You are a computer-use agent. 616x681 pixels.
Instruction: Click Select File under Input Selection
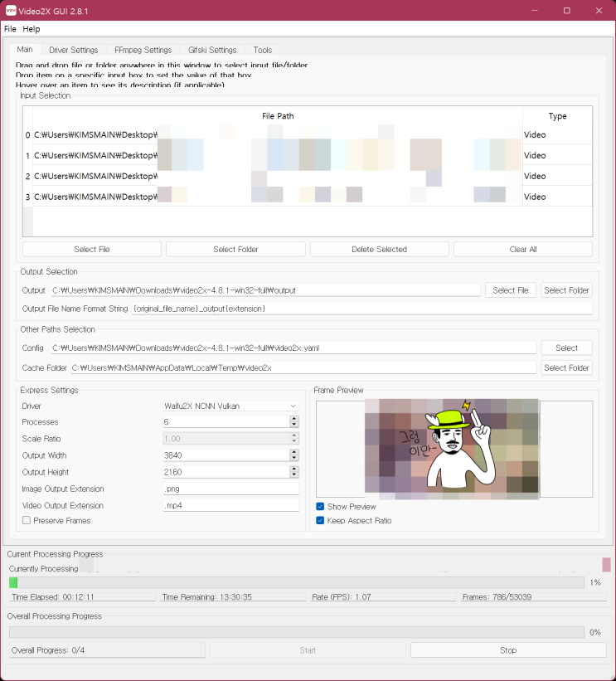pyautogui.click(x=91, y=250)
